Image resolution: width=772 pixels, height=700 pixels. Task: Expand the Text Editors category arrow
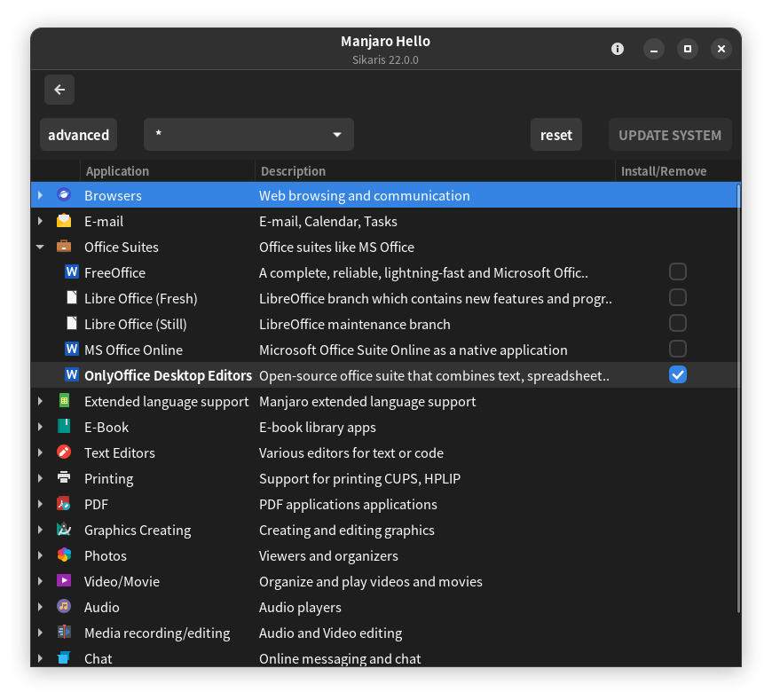pos(40,452)
